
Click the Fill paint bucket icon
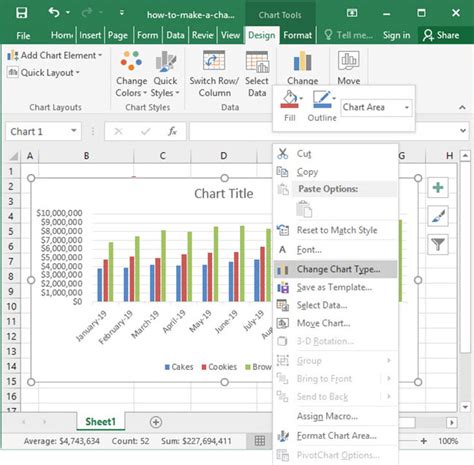click(x=289, y=100)
